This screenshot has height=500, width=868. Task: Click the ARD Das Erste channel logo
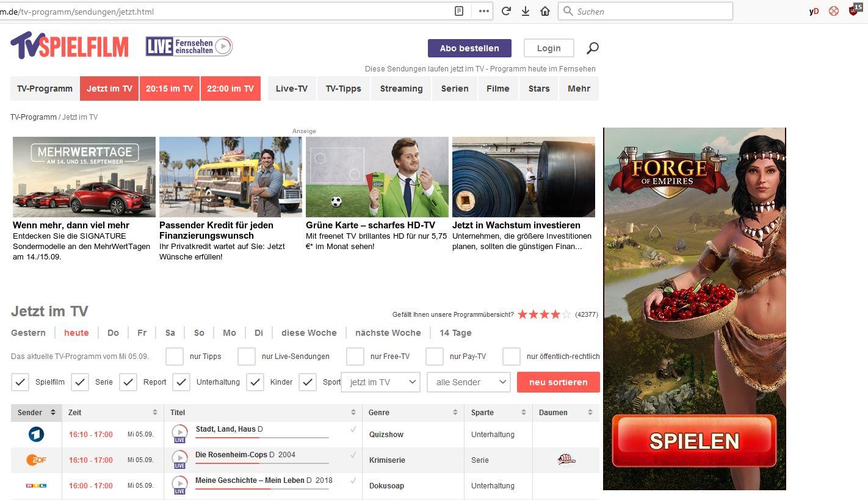pos(37,434)
